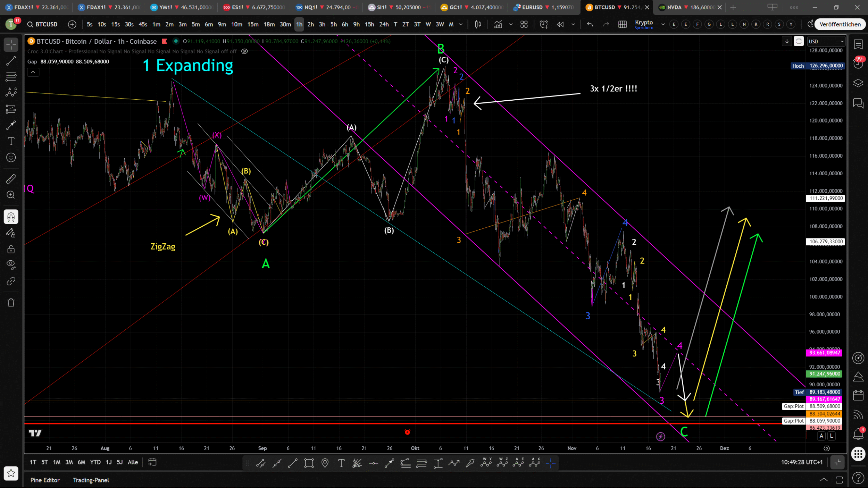Select the ruler measure tool
The height and width of the screenshot is (488, 868).
tap(11, 179)
